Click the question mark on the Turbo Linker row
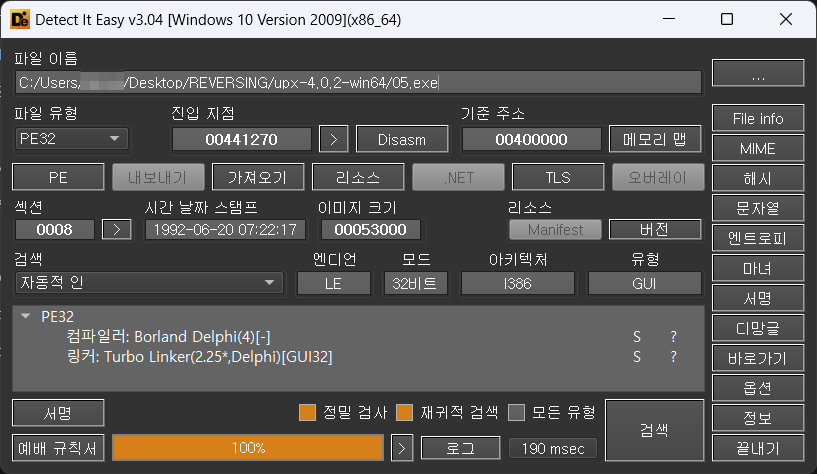This screenshot has width=817, height=474. pos(673,357)
